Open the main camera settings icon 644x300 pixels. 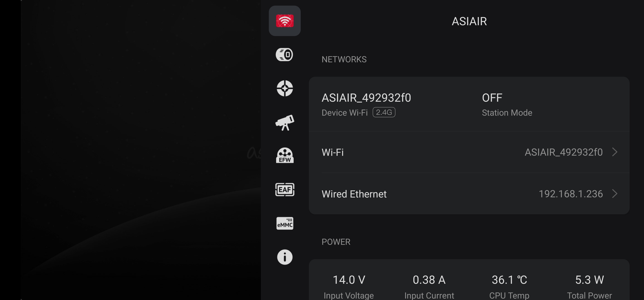284,54
